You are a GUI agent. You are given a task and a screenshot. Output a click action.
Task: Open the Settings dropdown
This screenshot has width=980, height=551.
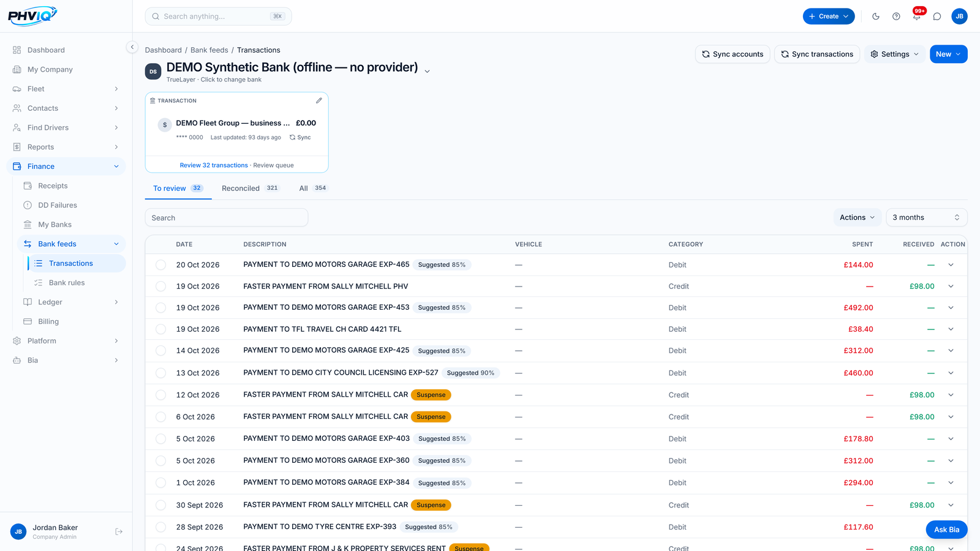(895, 54)
